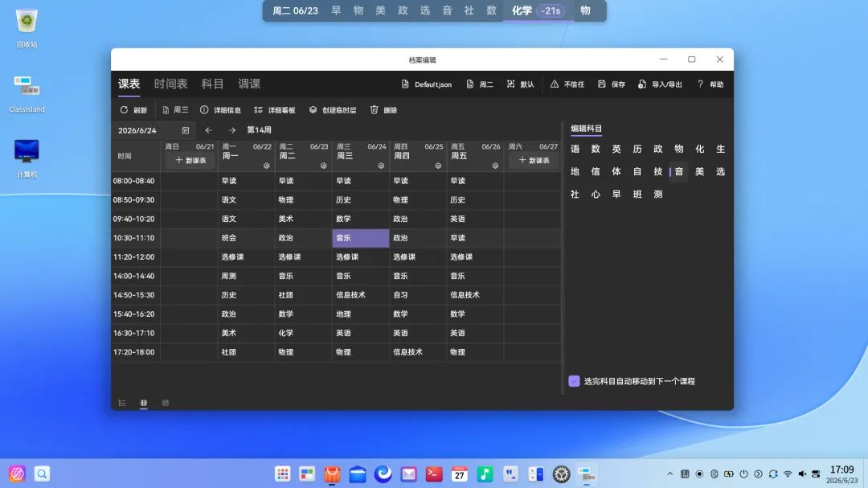Click the 保存 save button
Viewport: 868px width, 488px height.
point(612,84)
